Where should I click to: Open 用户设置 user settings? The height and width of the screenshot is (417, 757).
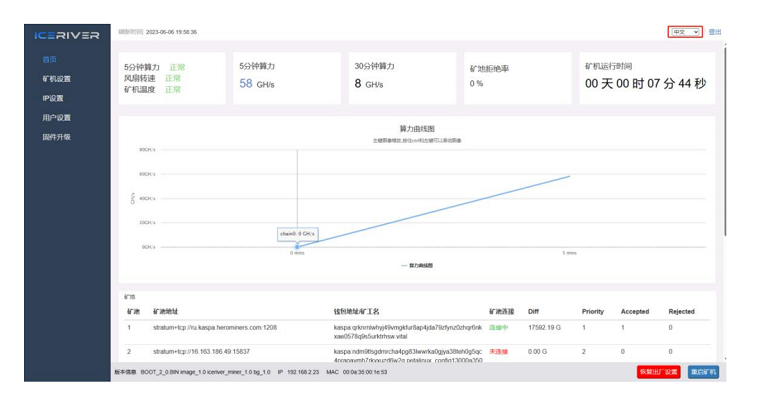pos(57,118)
